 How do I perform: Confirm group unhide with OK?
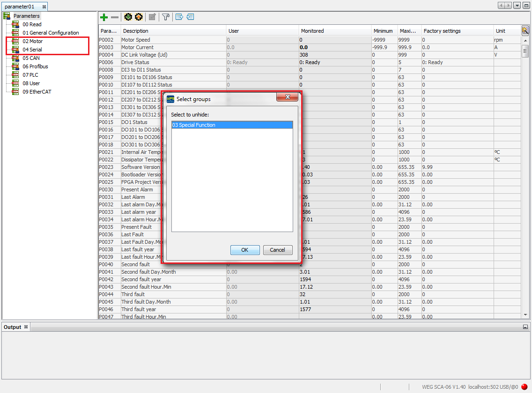(x=245, y=250)
